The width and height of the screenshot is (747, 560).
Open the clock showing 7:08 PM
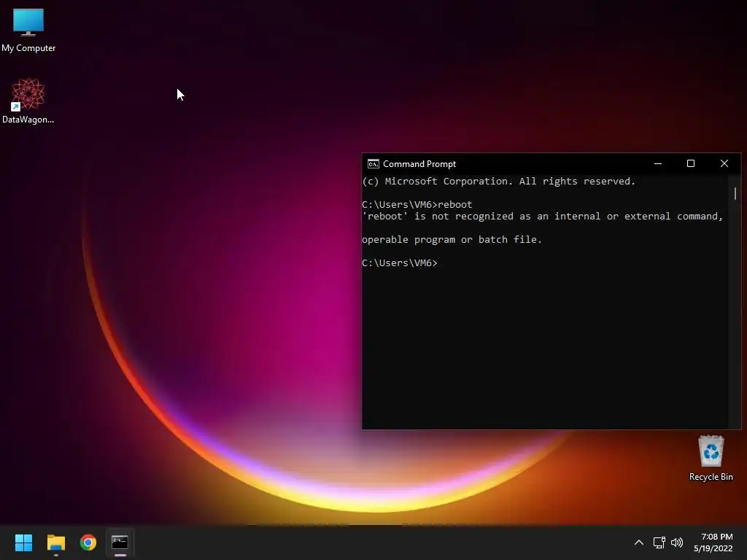pos(716,537)
